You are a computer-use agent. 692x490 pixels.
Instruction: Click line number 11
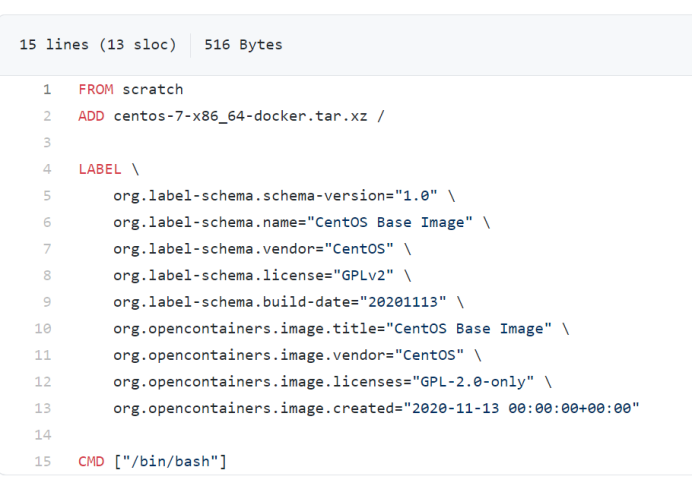tap(43, 355)
